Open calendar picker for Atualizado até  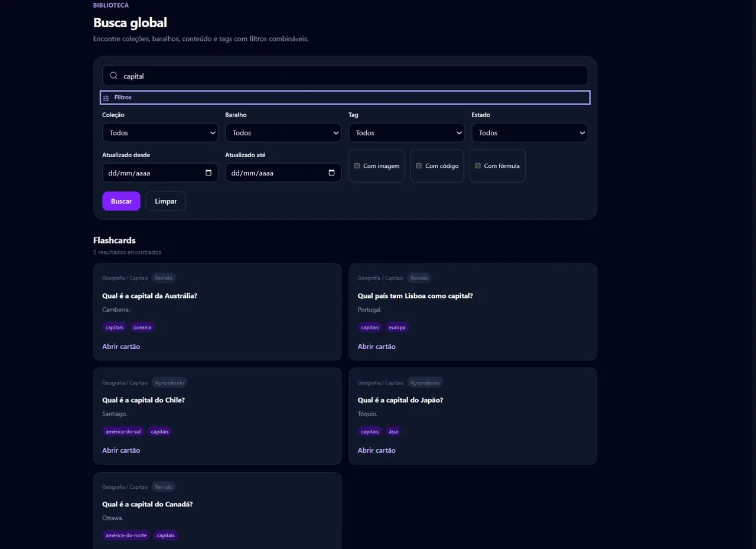pyautogui.click(x=331, y=173)
